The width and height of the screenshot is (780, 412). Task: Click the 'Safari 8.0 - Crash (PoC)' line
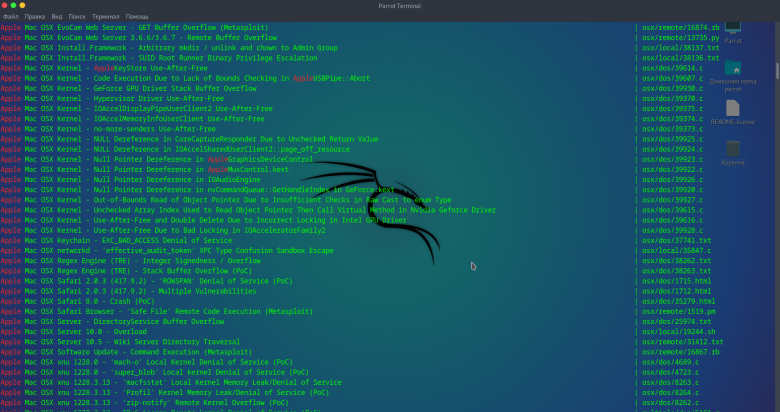click(77, 301)
